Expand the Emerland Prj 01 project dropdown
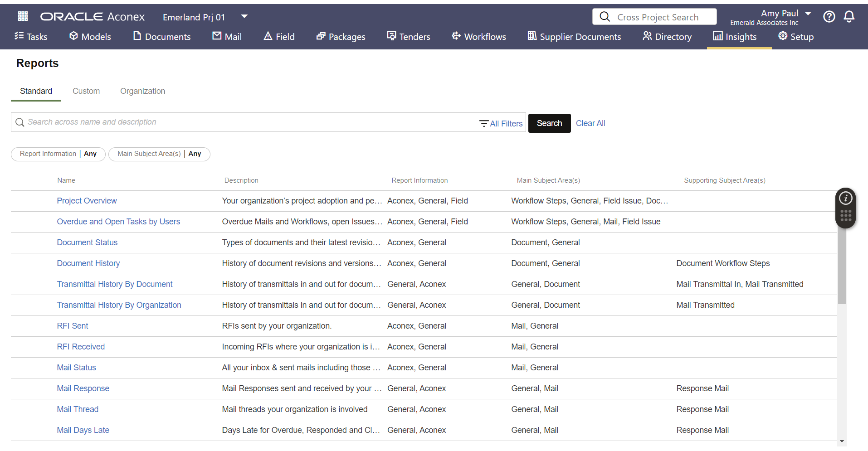 pyautogui.click(x=244, y=17)
